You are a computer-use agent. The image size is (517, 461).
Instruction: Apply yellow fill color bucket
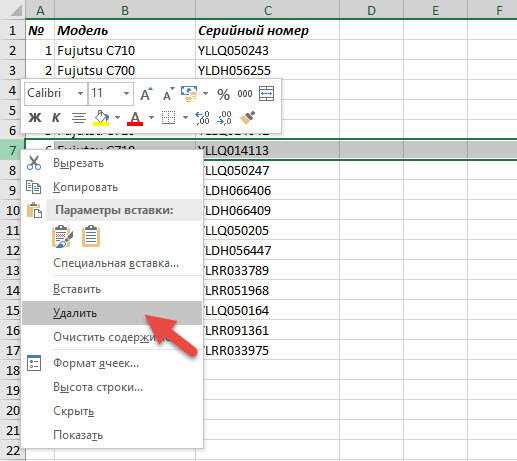101,118
